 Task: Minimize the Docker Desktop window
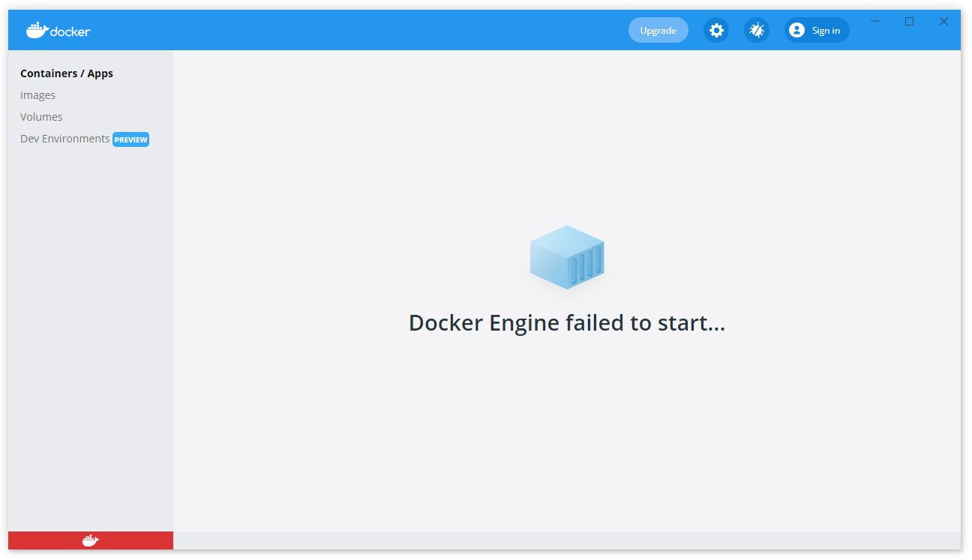tap(874, 22)
